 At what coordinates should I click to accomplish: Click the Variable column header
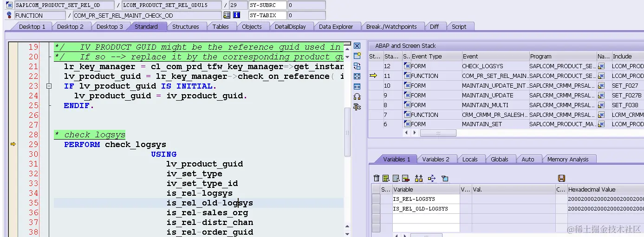[426, 190]
